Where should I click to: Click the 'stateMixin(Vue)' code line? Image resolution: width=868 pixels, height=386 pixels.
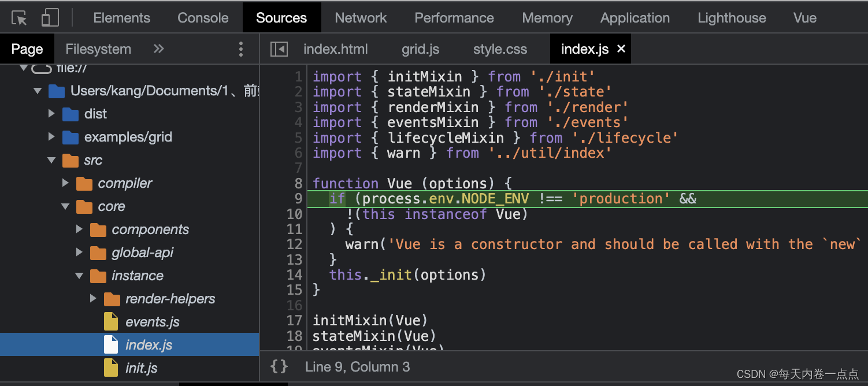374,336
